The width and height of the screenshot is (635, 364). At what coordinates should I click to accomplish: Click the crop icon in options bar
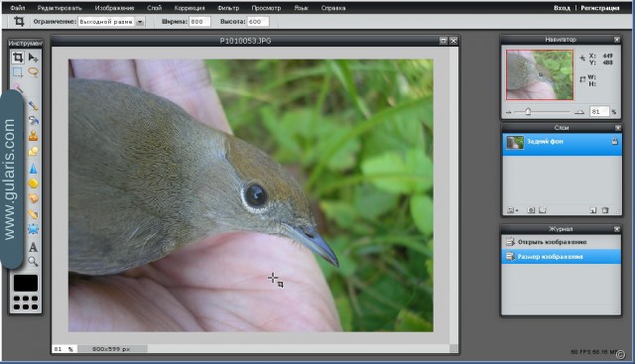point(19,21)
